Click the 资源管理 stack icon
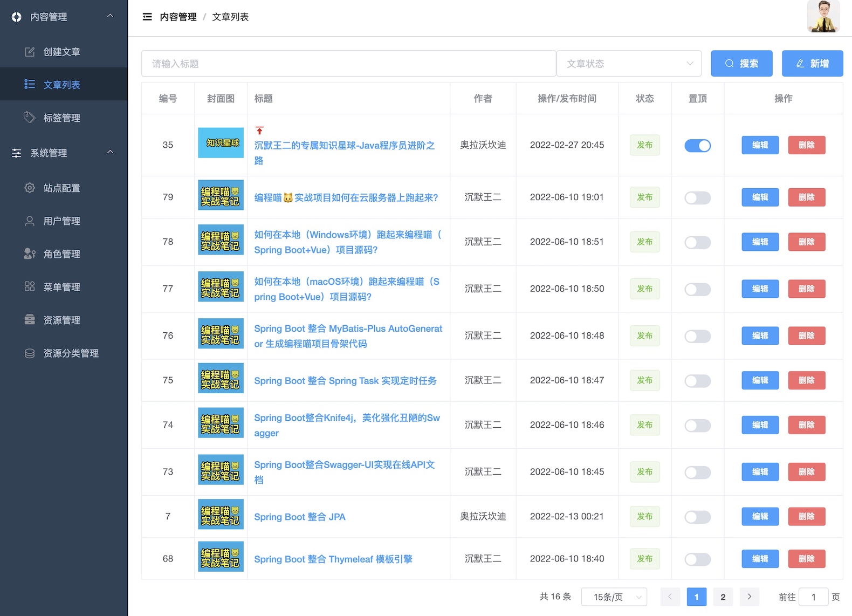Image resolution: width=852 pixels, height=616 pixels. 30,320
